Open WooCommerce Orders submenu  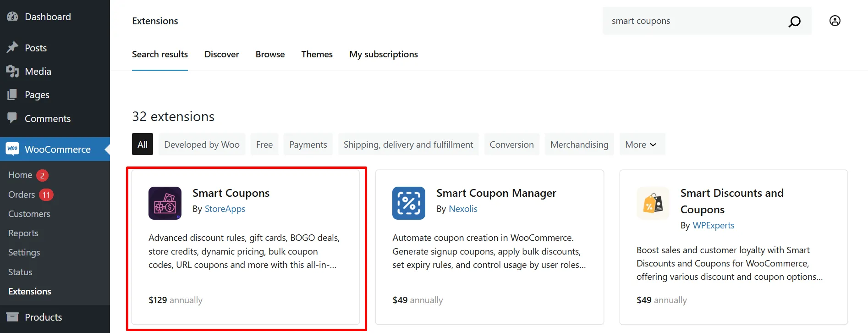(x=22, y=194)
